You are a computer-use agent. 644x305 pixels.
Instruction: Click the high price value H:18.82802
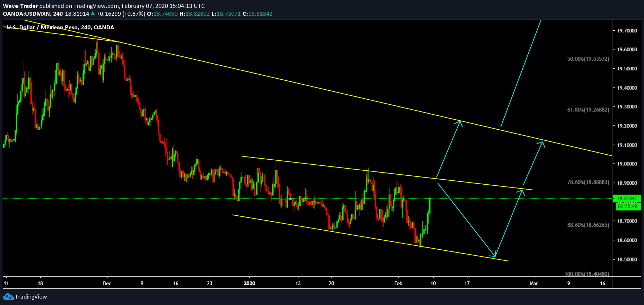pos(195,14)
